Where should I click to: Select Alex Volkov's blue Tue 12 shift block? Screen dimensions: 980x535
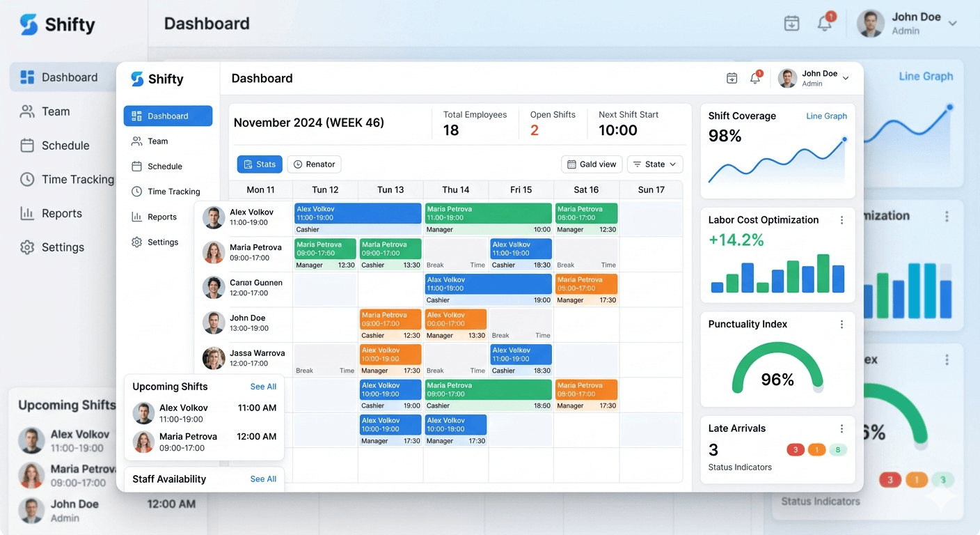(x=358, y=213)
